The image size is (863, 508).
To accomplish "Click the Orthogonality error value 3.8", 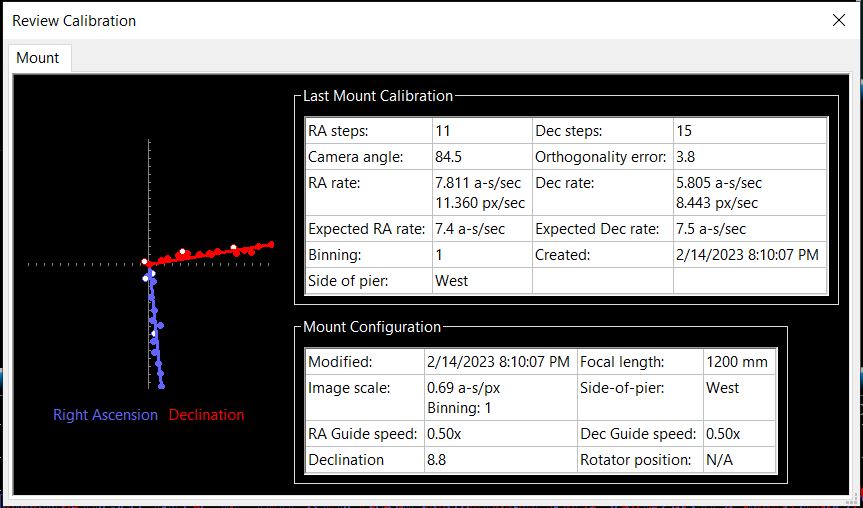I will [x=686, y=157].
